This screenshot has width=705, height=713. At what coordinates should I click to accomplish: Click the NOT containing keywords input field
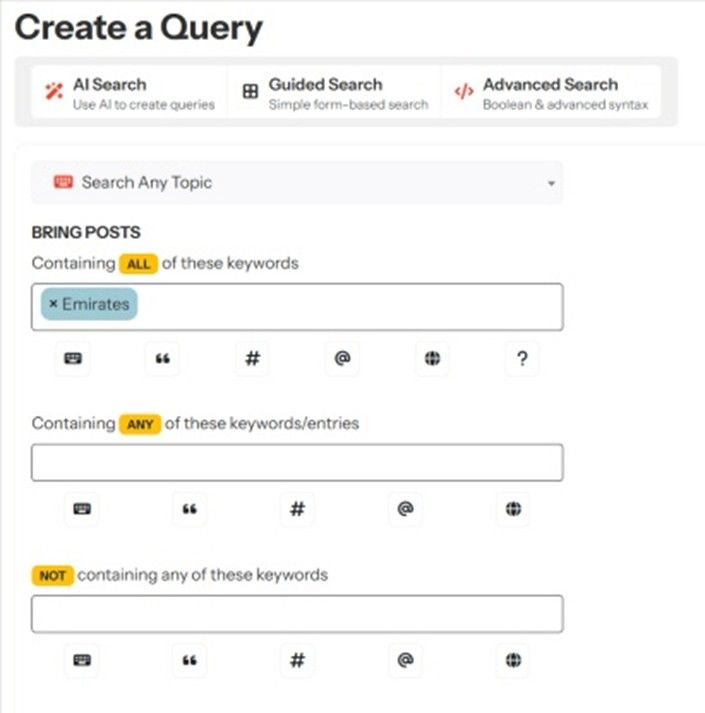297,614
